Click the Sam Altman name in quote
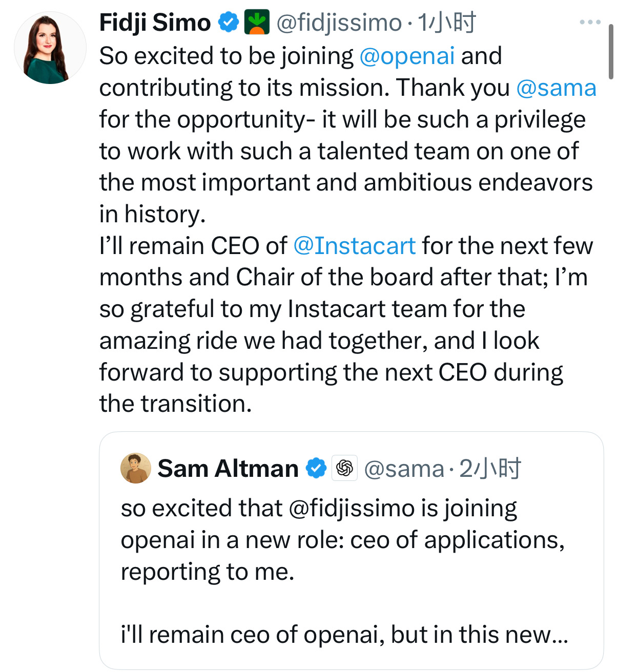The height and width of the screenshot is (672, 618). coord(228,469)
